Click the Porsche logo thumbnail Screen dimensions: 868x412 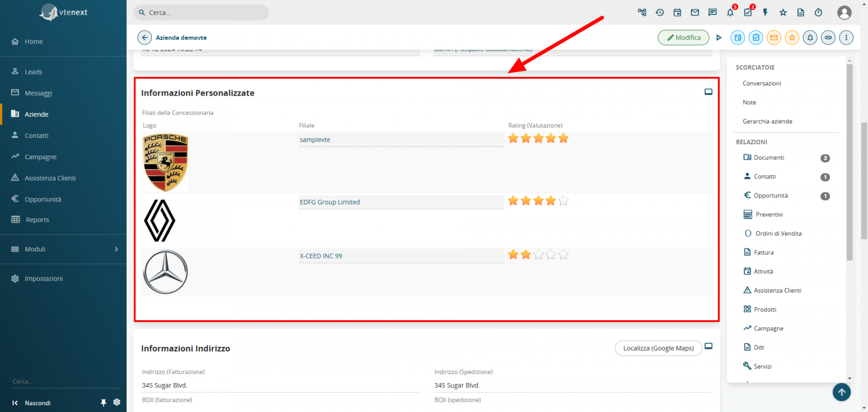tap(165, 162)
